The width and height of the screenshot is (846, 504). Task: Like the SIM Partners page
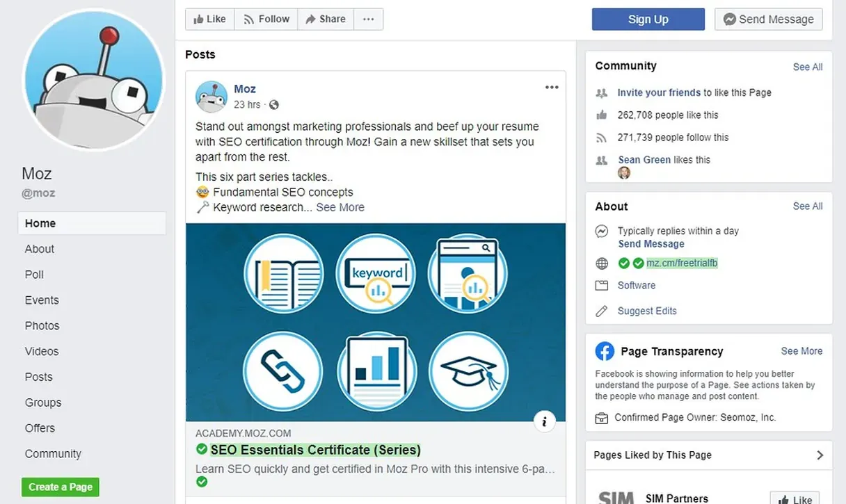(795, 499)
